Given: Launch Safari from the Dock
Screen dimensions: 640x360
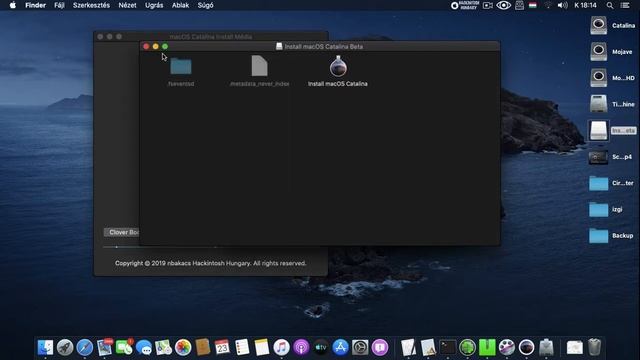Looking at the screenshot, I should click(x=84, y=347).
